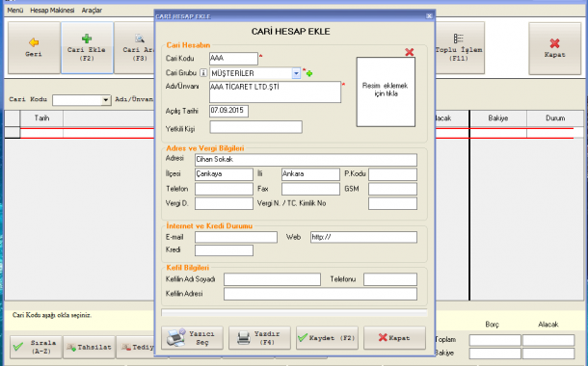Viewport: 588px width, 366px height.
Task: Click the Toplam Borç total field
Action: (495, 340)
